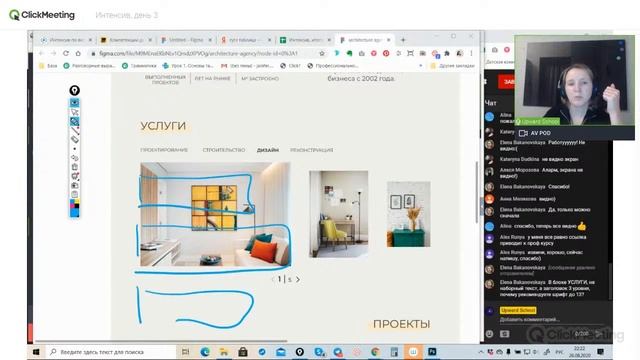The width and height of the screenshot is (640, 360).
Task: Go to next slide with right chevron
Action: pos(298,279)
